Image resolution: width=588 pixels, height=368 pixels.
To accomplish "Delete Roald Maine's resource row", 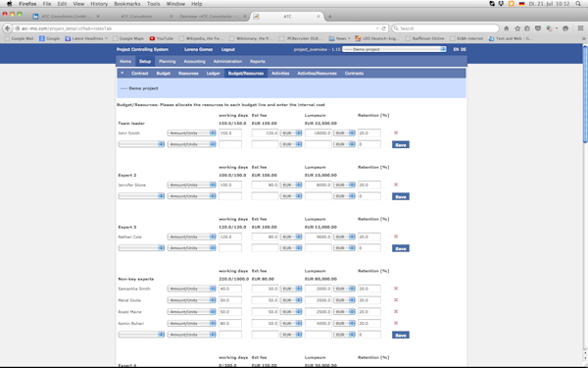I will point(396,312).
